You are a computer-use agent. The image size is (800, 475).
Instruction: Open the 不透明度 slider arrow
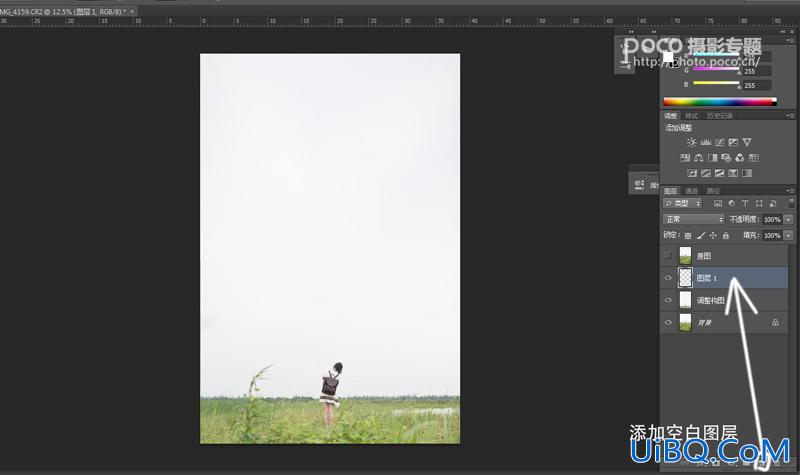[x=789, y=219]
